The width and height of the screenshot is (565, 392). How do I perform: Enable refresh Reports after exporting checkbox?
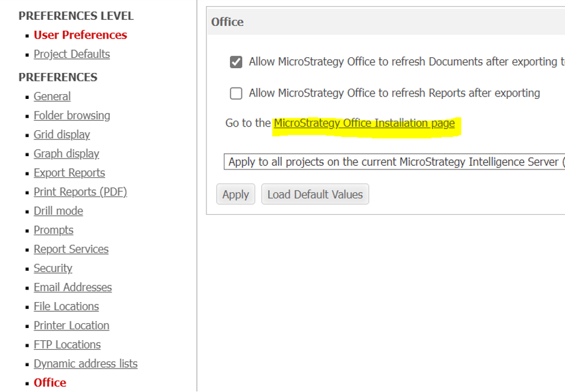[x=236, y=93]
